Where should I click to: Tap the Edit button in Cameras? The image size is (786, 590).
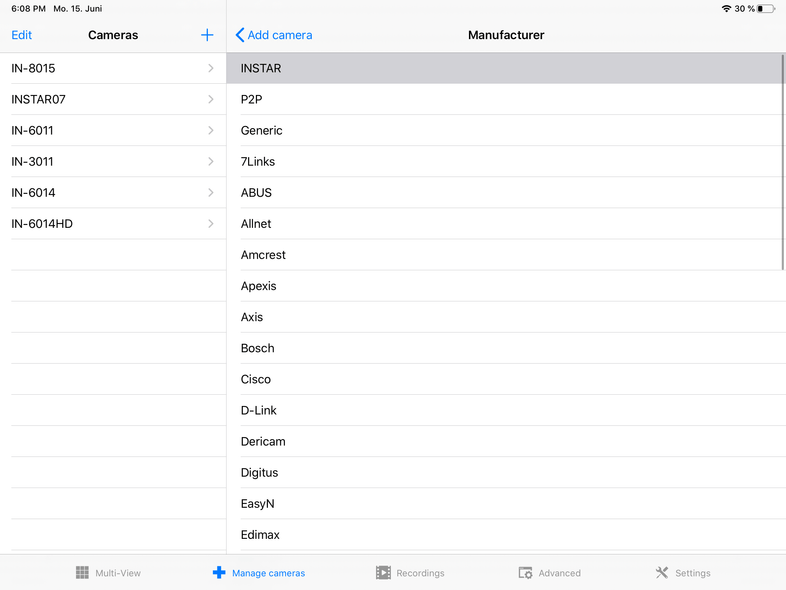[22, 35]
